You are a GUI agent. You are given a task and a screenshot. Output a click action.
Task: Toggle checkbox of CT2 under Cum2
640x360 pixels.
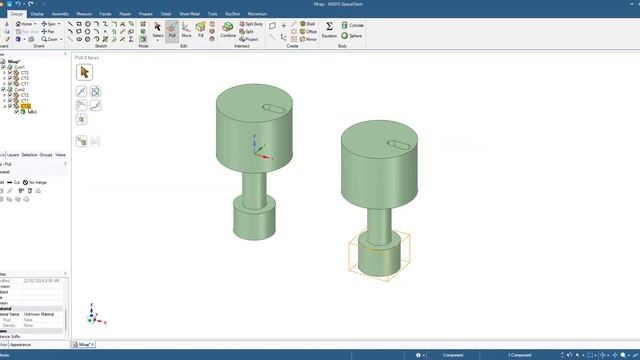point(10,95)
